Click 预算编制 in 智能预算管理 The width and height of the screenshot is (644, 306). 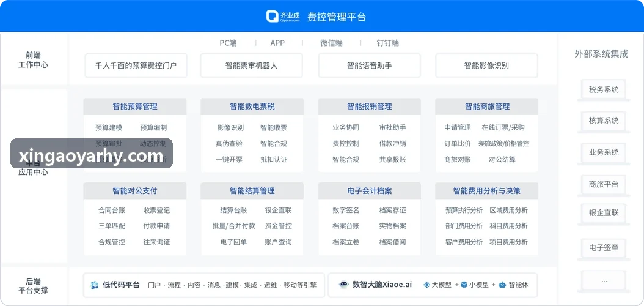(x=153, y=128)
